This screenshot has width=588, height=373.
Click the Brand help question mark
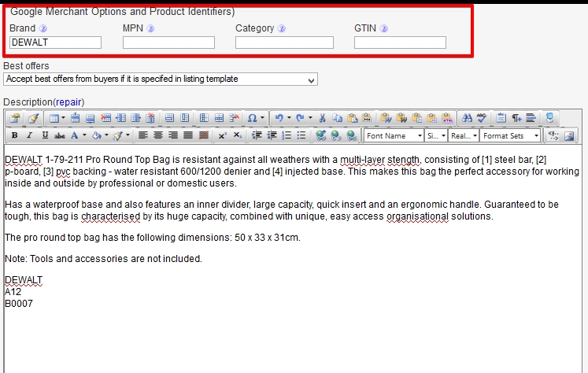click(43, 28)
